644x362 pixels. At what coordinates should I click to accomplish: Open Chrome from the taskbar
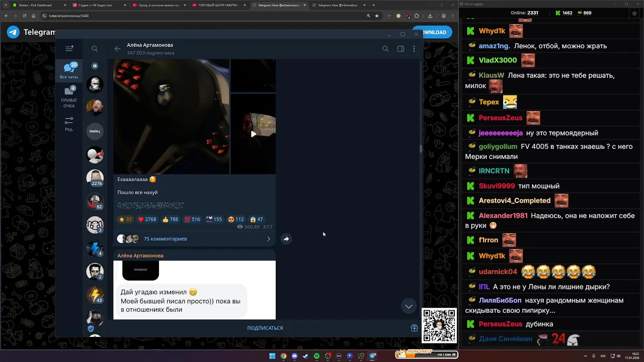pyautogui.click(x=283, y=356)
